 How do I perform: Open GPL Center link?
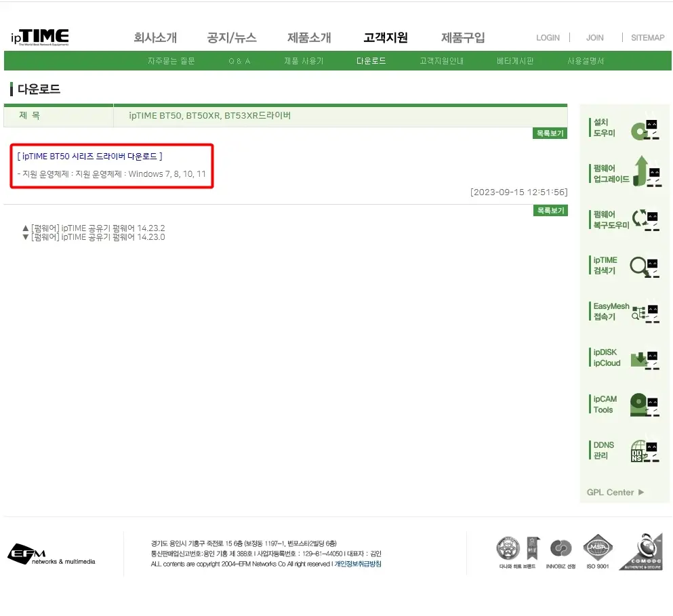click(x=615, y=493)
